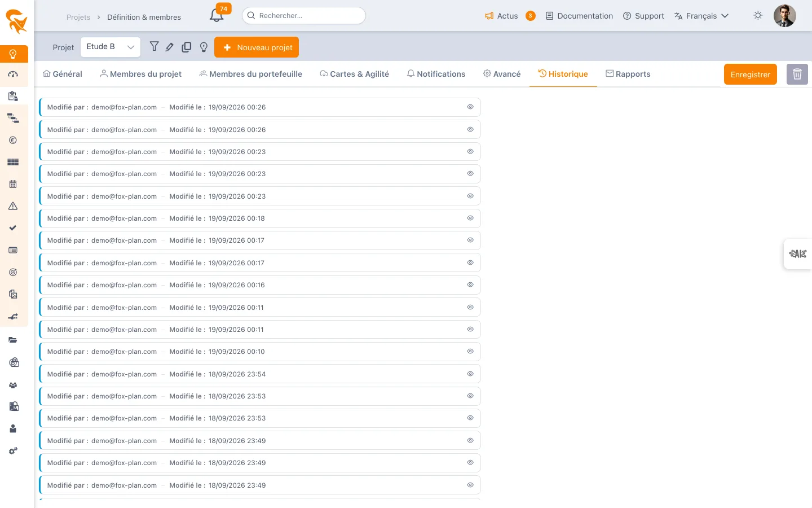
Task: Open the notifications bell with 74 badge
Action: (218, 14)
